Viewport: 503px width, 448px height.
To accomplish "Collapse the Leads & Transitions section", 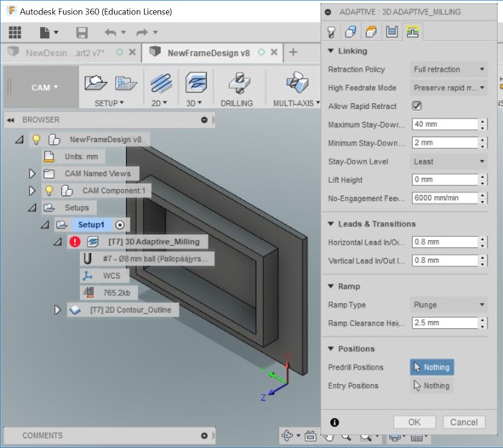I will 331,224.
